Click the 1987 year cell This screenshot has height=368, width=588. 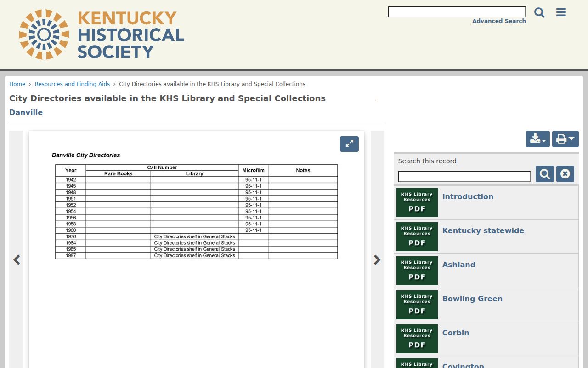pos(71,255)
